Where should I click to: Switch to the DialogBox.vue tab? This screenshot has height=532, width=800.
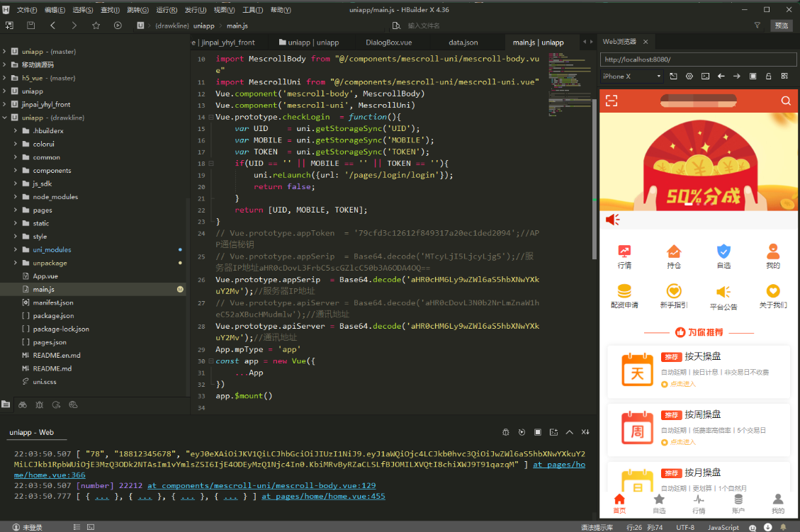[389, 43]
